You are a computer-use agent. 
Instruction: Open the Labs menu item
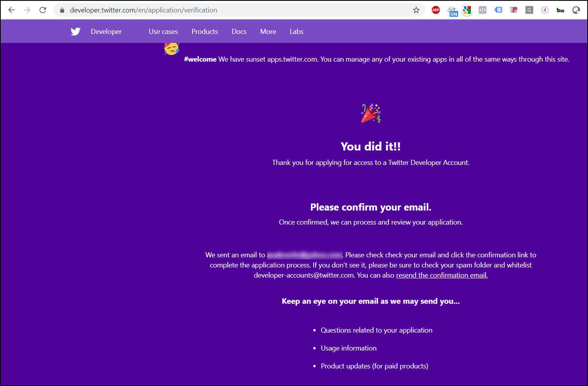coord(297,32)
